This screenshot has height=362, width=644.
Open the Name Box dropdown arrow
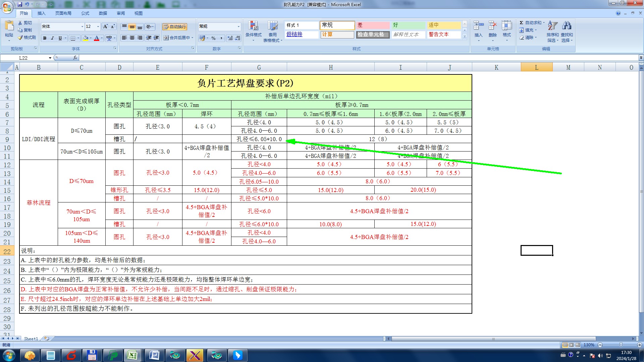[50, 58]
